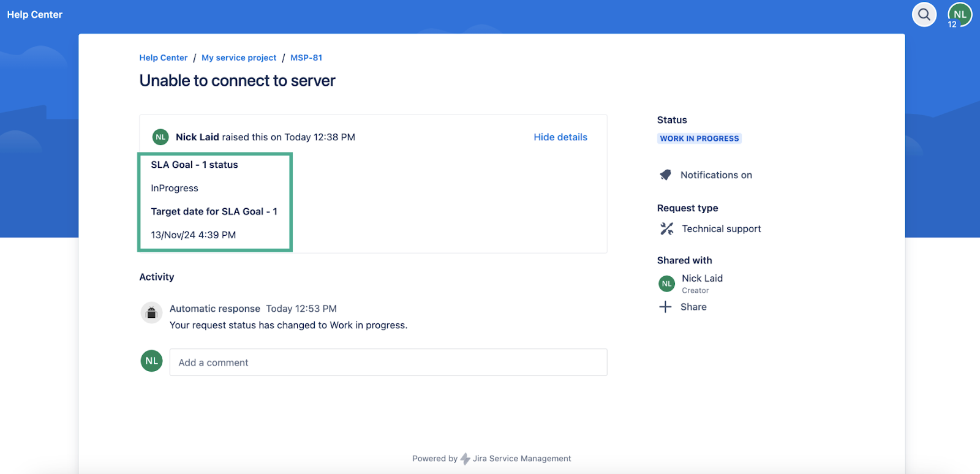Click the Help Center header title
Viewport: 980px width, 474px height.
[35, 15]
